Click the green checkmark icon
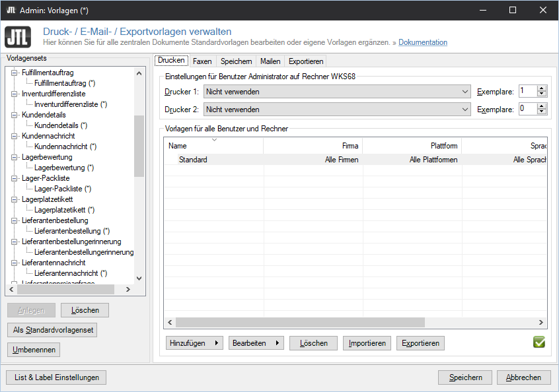 click(539, 342)
